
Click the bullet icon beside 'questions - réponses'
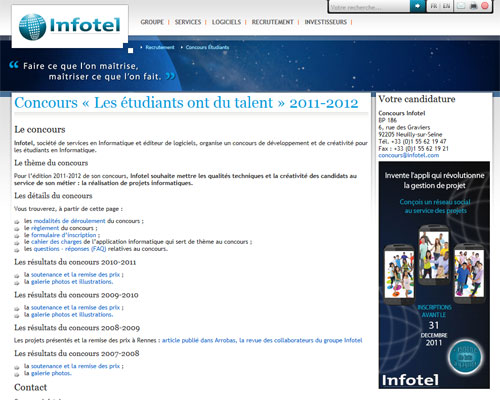17,250
